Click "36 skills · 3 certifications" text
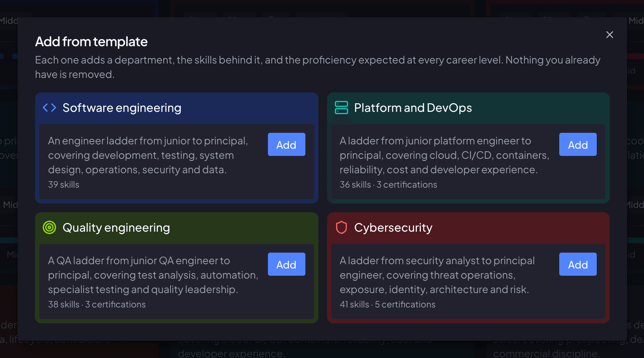644x358 pixels. point(388,184)
